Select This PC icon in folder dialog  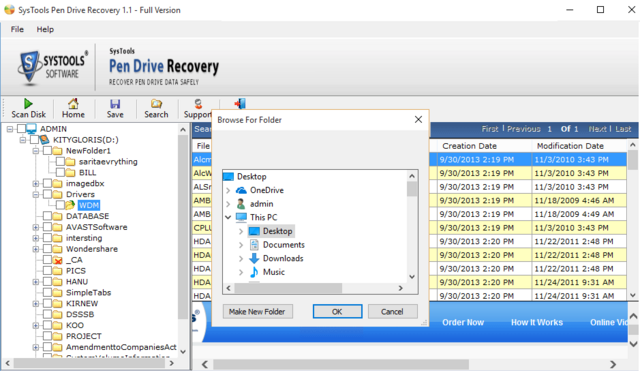point(241,217)
